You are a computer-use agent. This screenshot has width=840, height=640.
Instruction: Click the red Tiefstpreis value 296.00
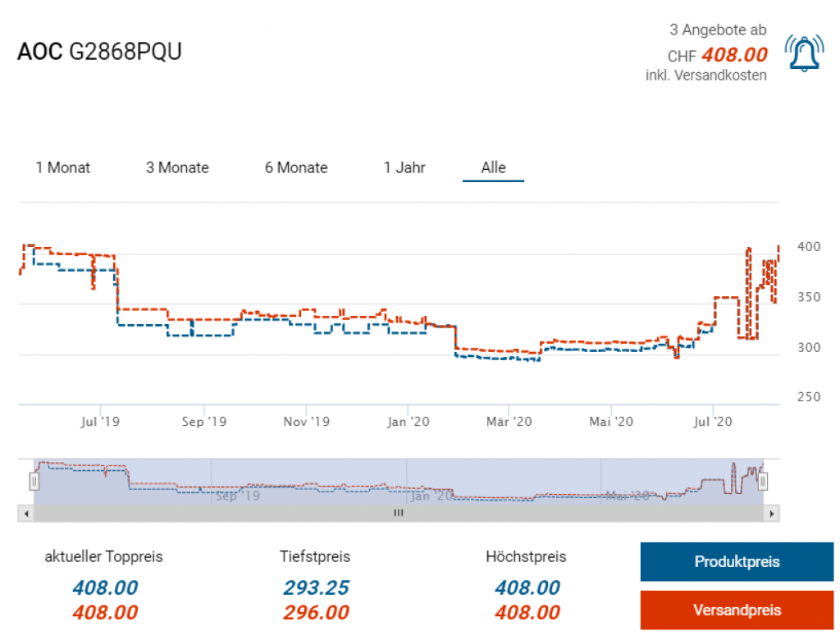[316, 613]
